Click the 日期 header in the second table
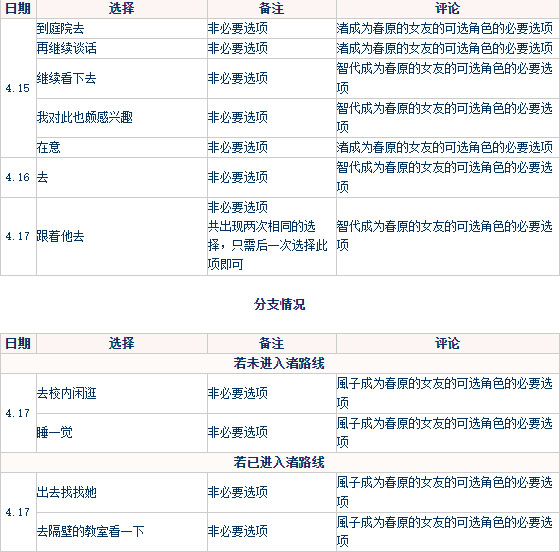 pos(18,343)
